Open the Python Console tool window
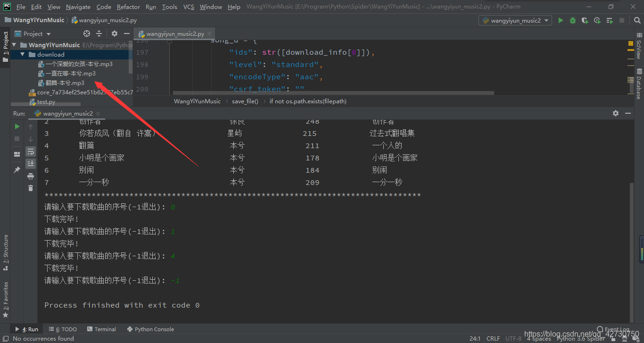 [150, 329]
